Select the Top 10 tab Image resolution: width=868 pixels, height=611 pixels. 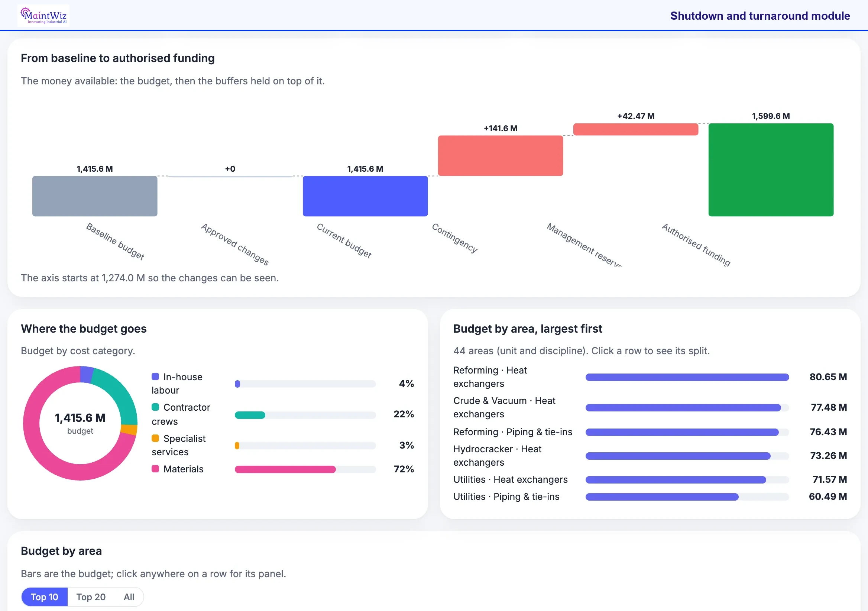(44, 597)
